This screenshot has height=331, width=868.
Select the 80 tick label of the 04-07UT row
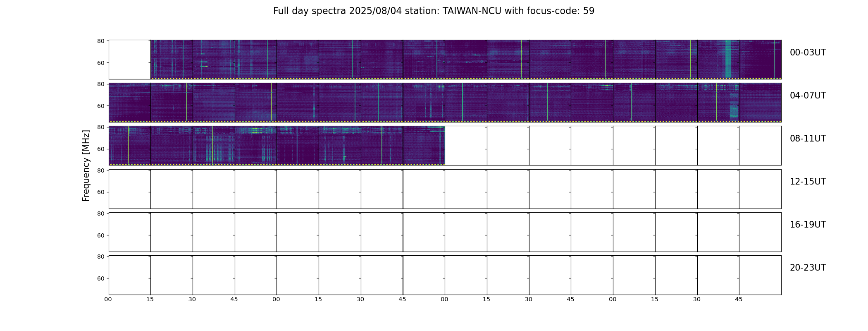pos(100,84)
